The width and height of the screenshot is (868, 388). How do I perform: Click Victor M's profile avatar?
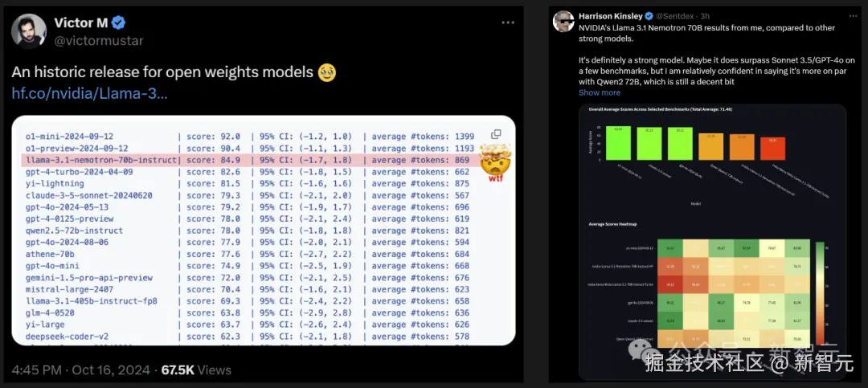click(28, 31)
